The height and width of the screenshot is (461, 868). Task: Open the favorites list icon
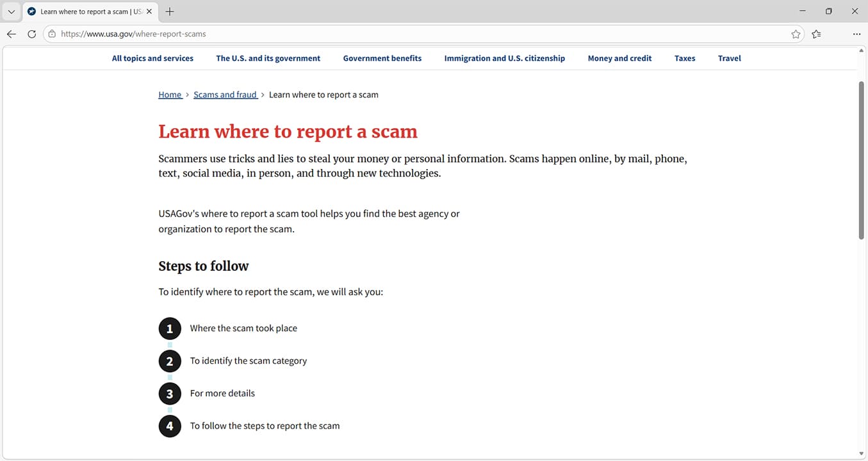click(x=816, y=34)
